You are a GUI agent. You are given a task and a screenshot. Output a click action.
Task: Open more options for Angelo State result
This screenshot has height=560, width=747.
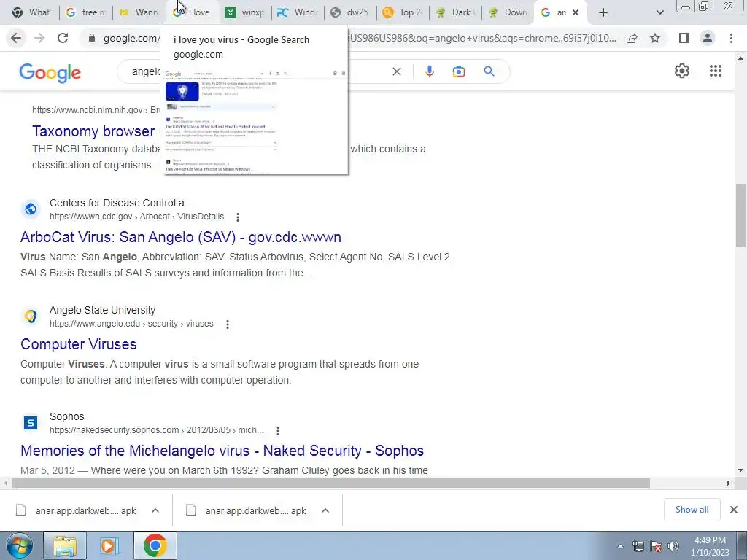(x=228, y=324)
